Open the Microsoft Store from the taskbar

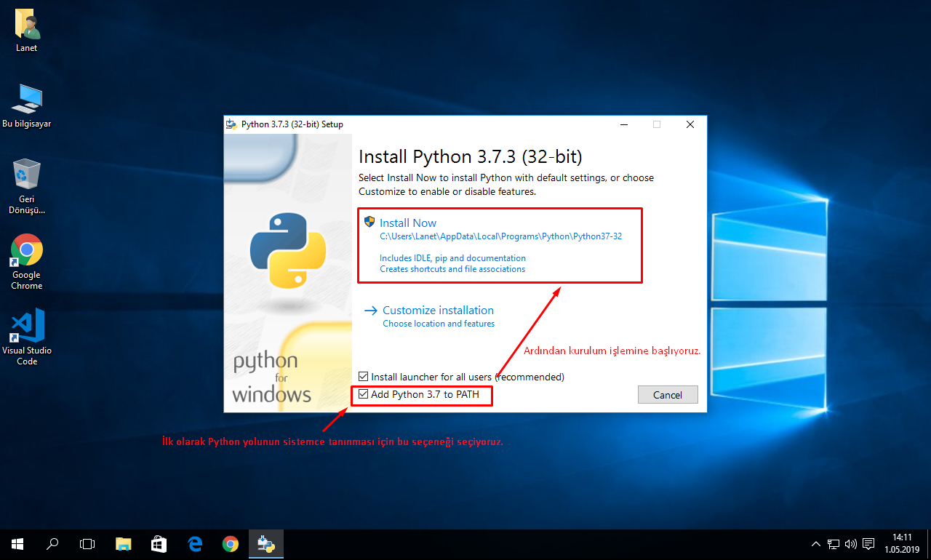159,543
